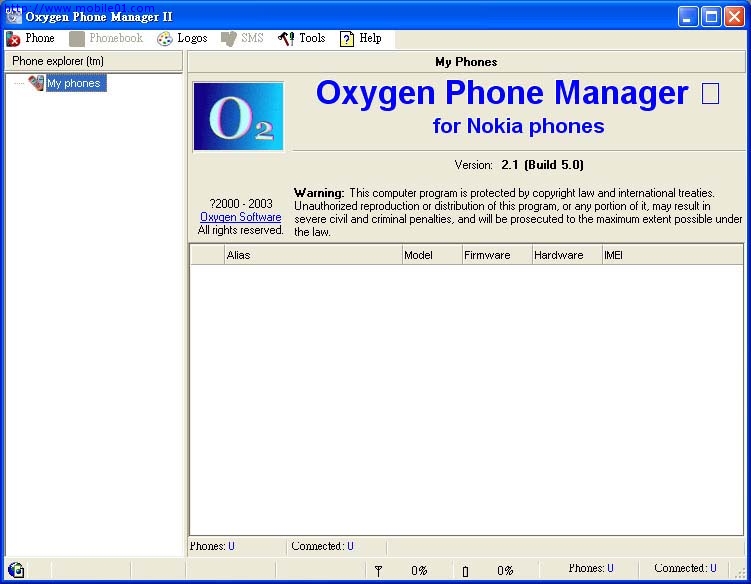This screenshot has height=584, width=751.
Task: Click Phones: 0 under the phone list
Action: 212,546
